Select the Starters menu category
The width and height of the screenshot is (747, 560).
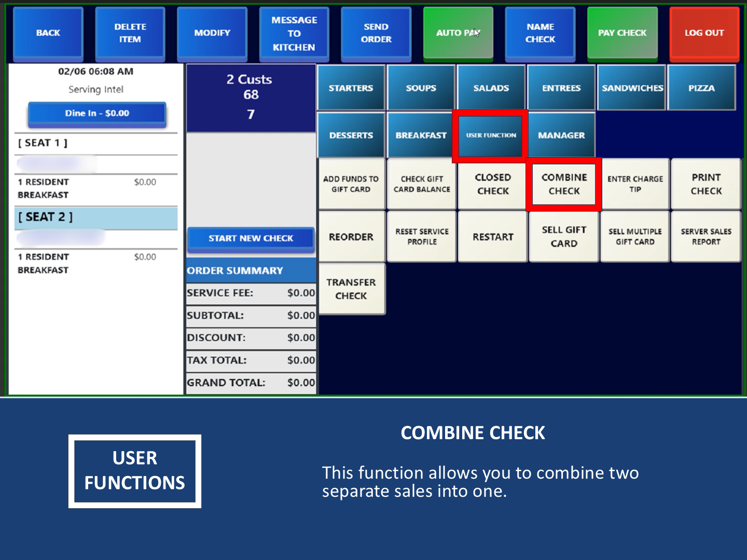(x=351, y=88)
